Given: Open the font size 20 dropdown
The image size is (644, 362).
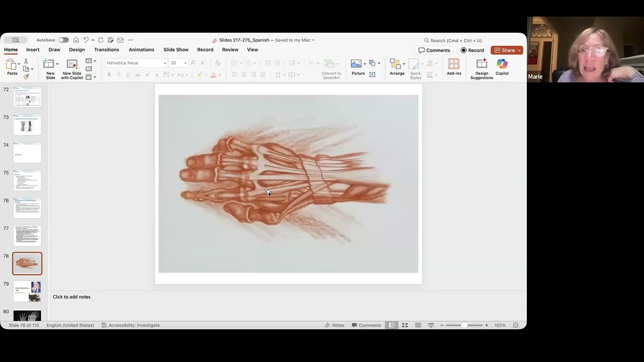Looking at the screenshot, I should 185,63.
